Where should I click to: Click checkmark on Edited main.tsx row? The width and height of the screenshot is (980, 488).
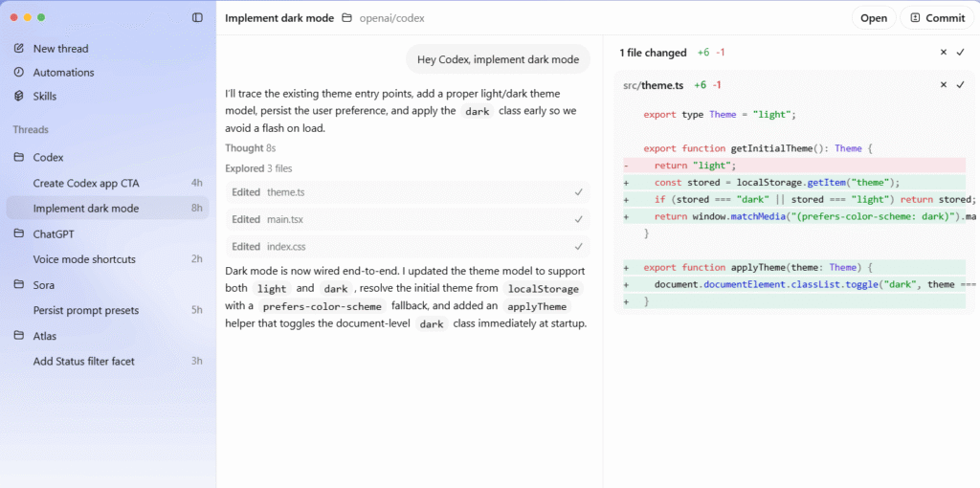point(578,219)
